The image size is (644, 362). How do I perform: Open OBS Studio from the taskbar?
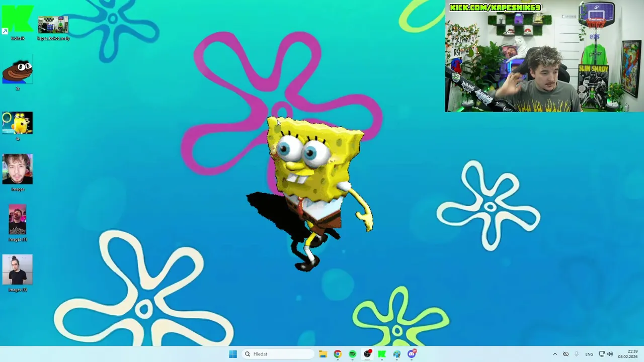pos(367,354)
